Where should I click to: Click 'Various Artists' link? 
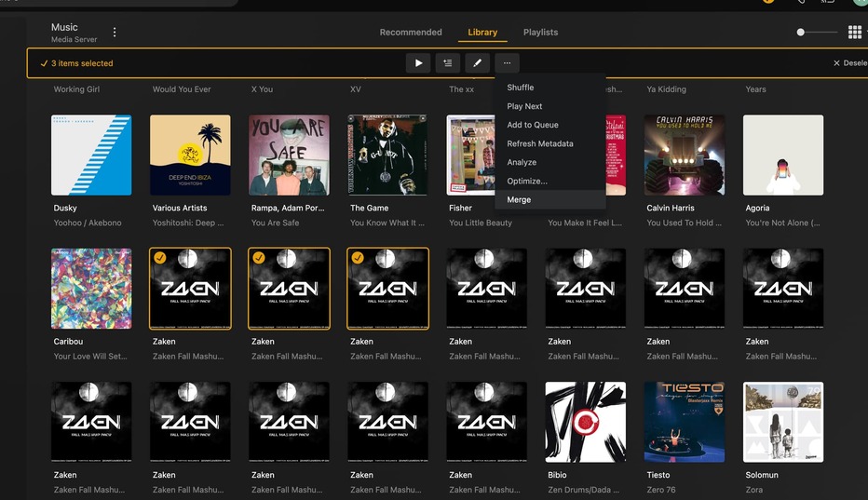[x=180, y=209]
